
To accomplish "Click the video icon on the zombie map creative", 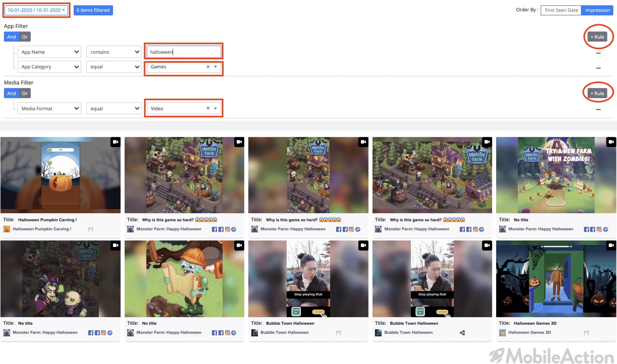I will pos(239,245).
